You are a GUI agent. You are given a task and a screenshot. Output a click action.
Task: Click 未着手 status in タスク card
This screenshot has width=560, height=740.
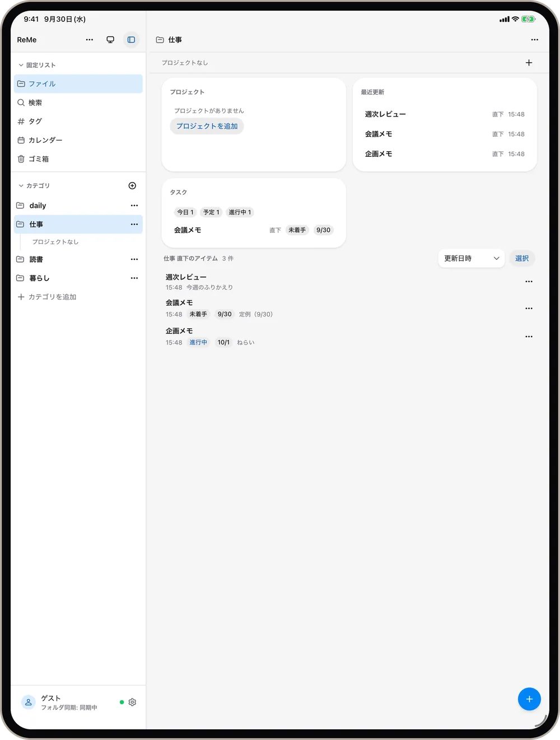point(297,230)
